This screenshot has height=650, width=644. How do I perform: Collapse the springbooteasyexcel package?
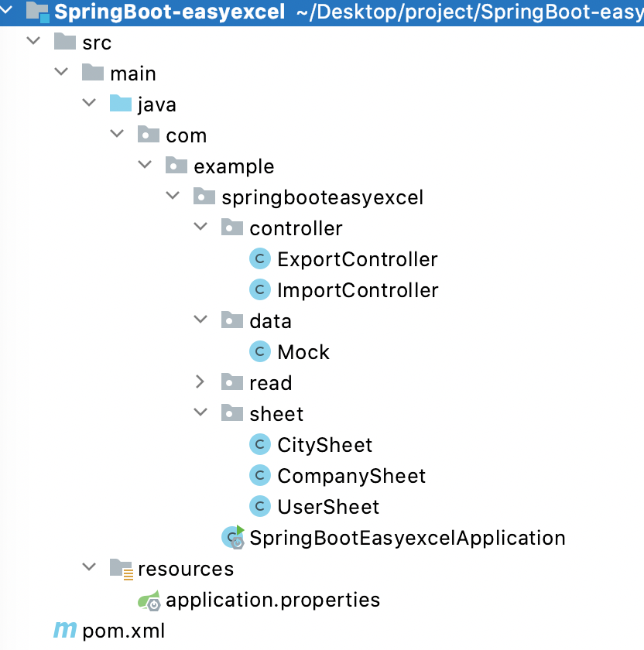click(173, 195)
